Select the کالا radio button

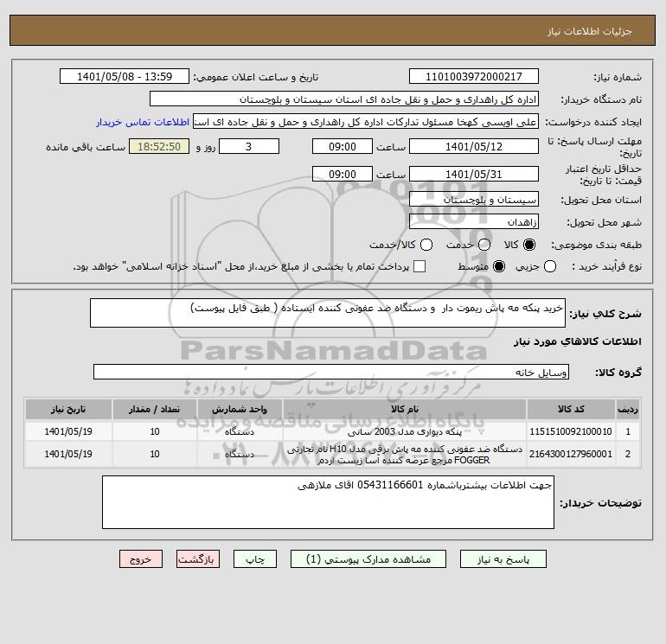[529, 245]
